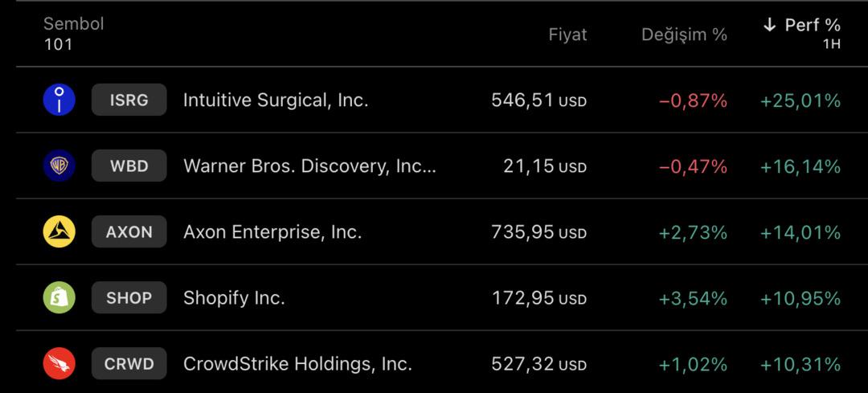The image size is (868, 393).
Task: Sort by the Değişim % column header
Action: point(684,35)
